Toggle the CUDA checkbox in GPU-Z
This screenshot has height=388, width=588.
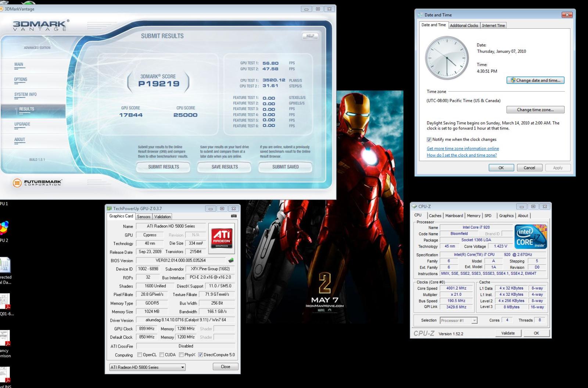(x=161, y=355)
